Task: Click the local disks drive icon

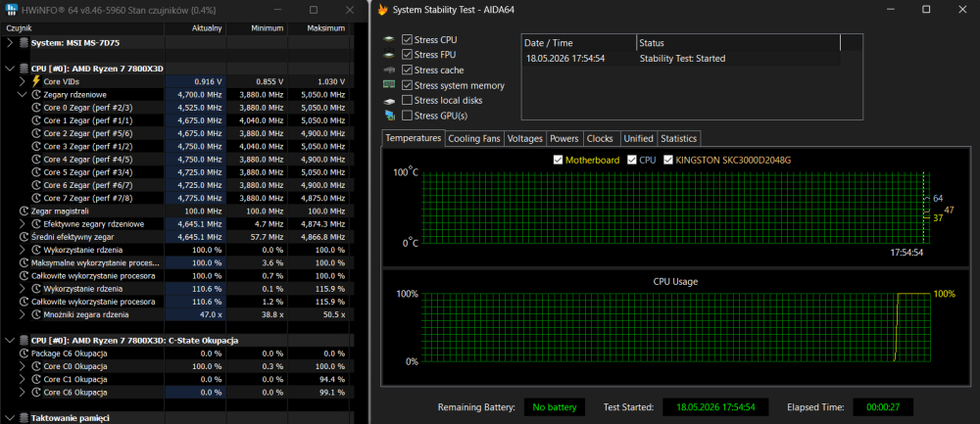Action: point(389,100)
